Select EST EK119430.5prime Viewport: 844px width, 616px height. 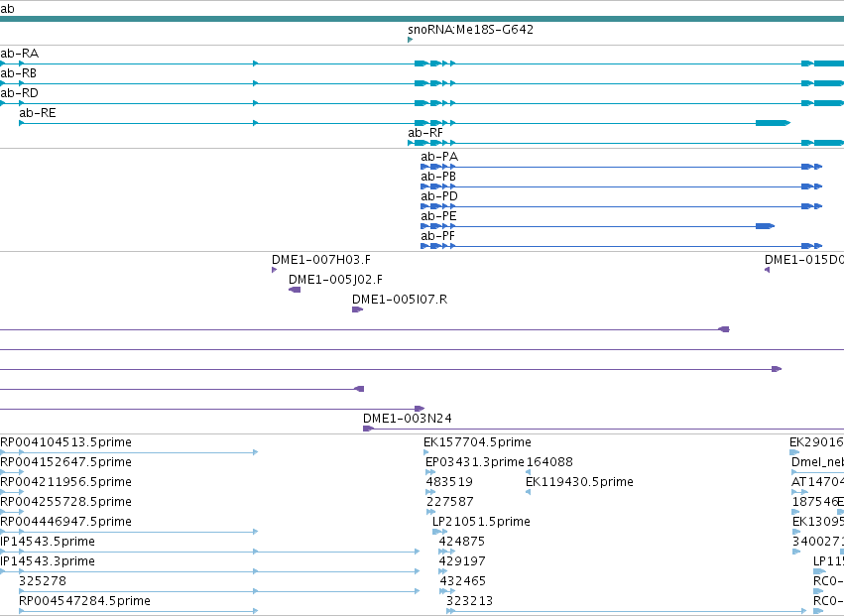[x=579, y=482]
